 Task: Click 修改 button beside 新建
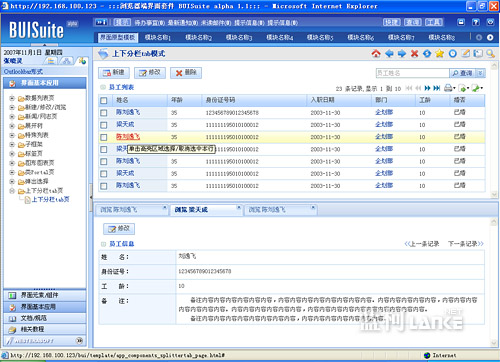(150, 73)
